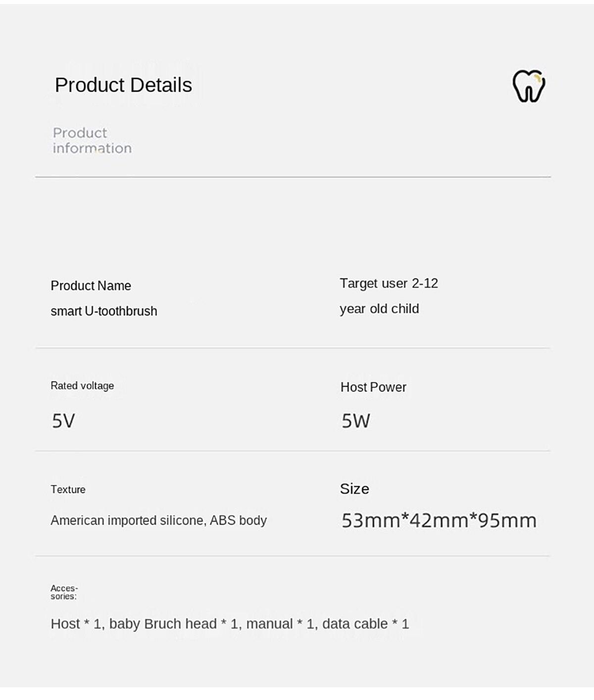
Task: Click the Target user 2-12 text
Action: pyautogui.click(x=389, y=283)
